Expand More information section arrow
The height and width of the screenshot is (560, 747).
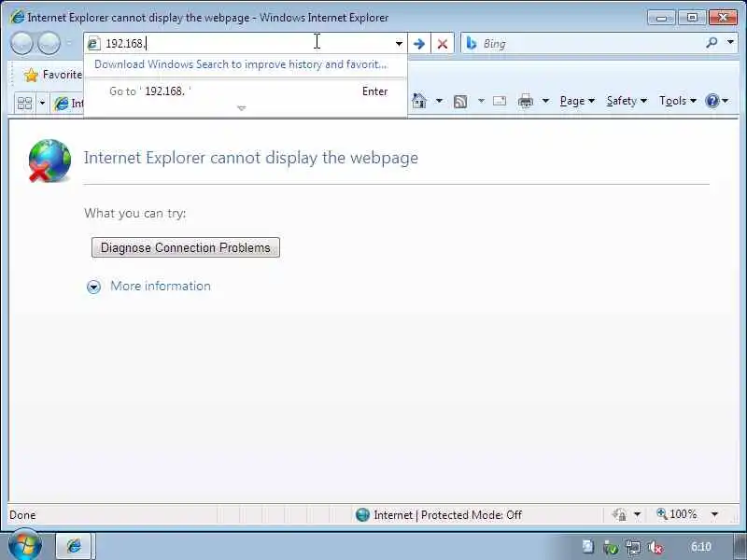94,287
